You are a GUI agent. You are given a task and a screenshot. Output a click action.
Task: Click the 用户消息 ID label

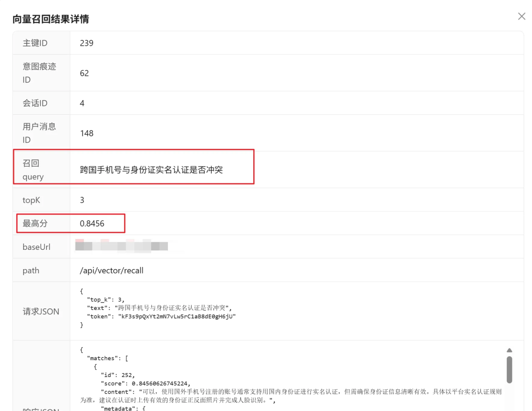39,133
